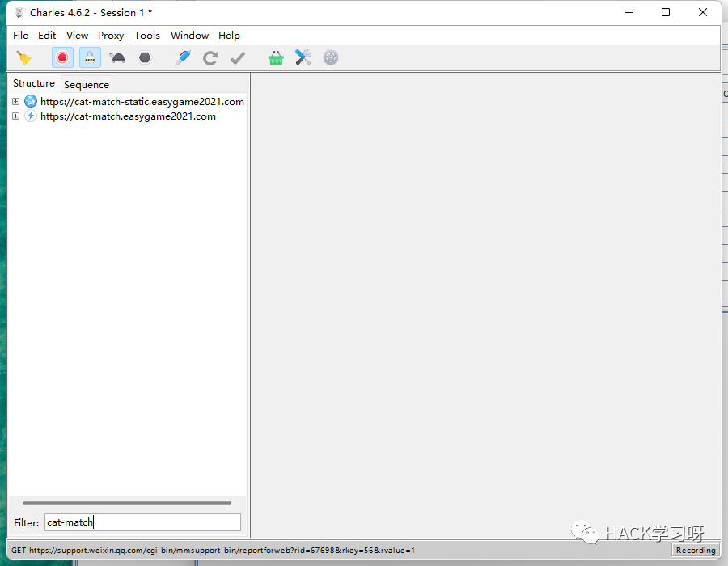Open the File menu
This screenshot has height=566, width=728.
(x=20, y=36)
